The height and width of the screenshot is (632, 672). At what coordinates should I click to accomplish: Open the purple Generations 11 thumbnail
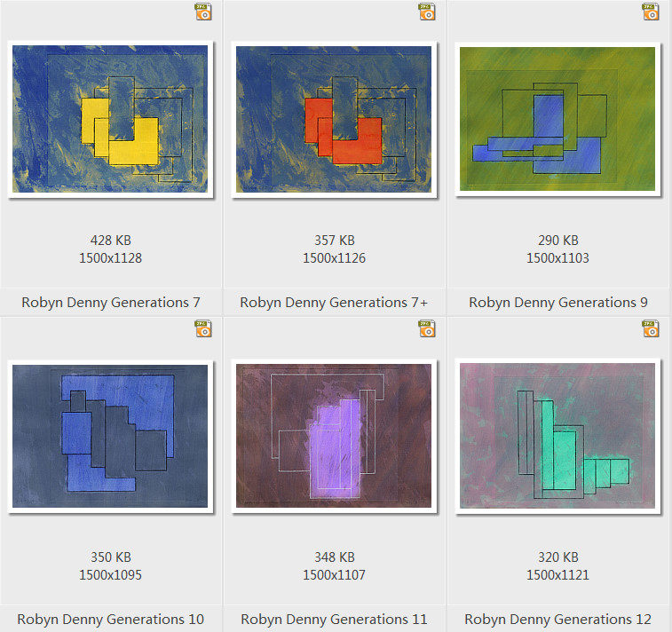tap(334, 436)
